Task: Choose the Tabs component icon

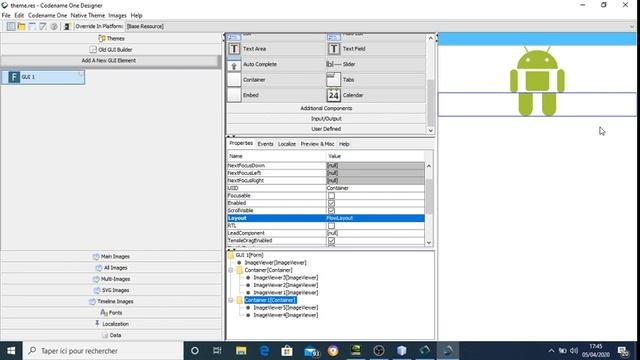Action: (x=333, y=80)
